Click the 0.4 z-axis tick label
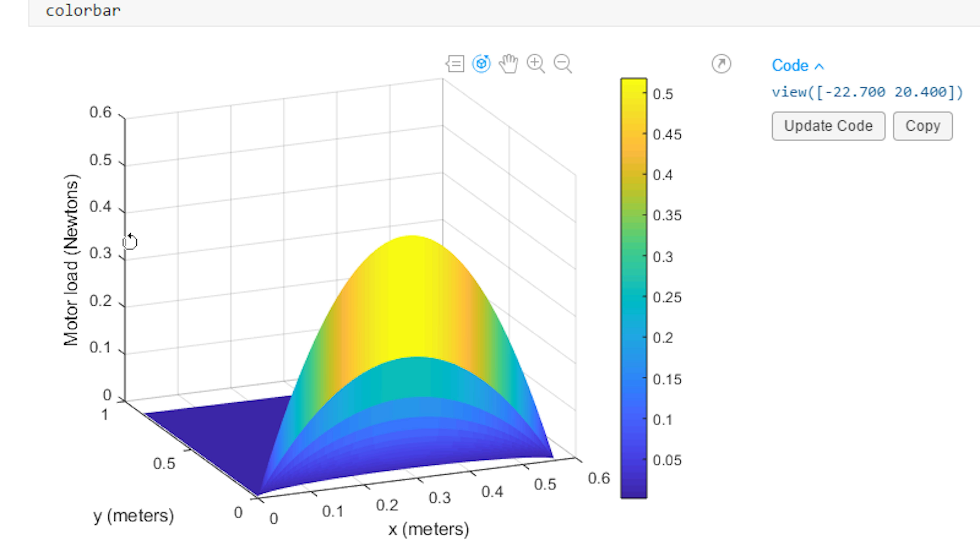The height and width of the screenshot is (551, 980). (100, 207)
